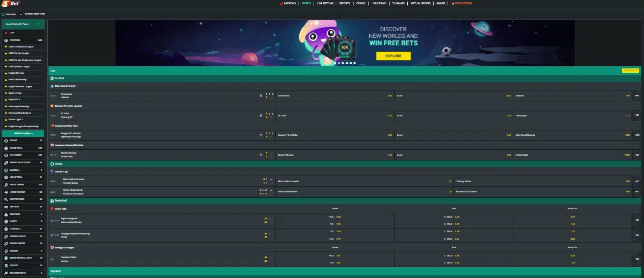Viewport: 644px width, 278px height.
Task: Select Udinese win odds
Action: click(x=572, y=96)
